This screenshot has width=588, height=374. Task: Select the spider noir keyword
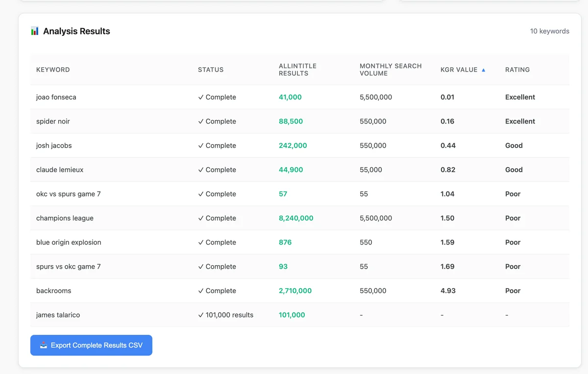pos(53,121)
